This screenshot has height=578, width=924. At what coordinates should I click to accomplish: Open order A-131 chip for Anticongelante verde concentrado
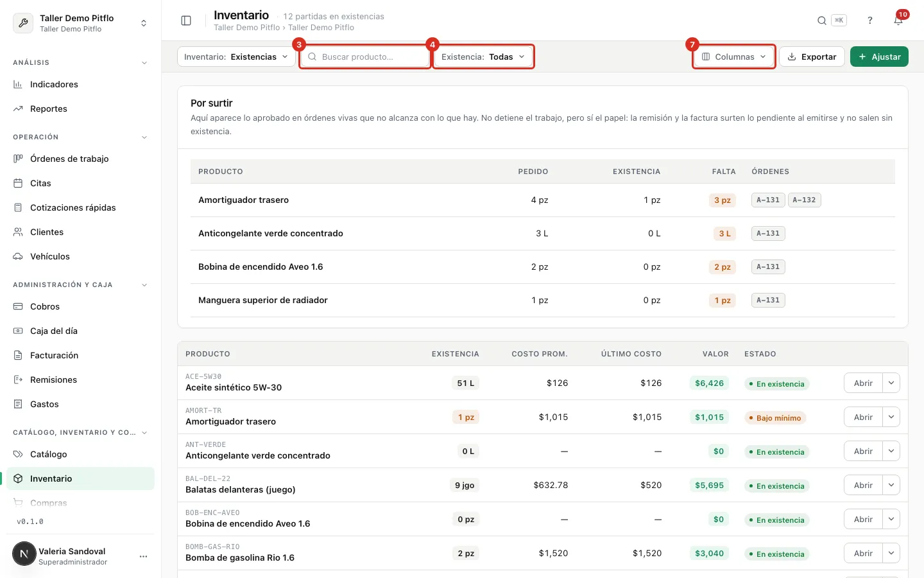[768, 233]
